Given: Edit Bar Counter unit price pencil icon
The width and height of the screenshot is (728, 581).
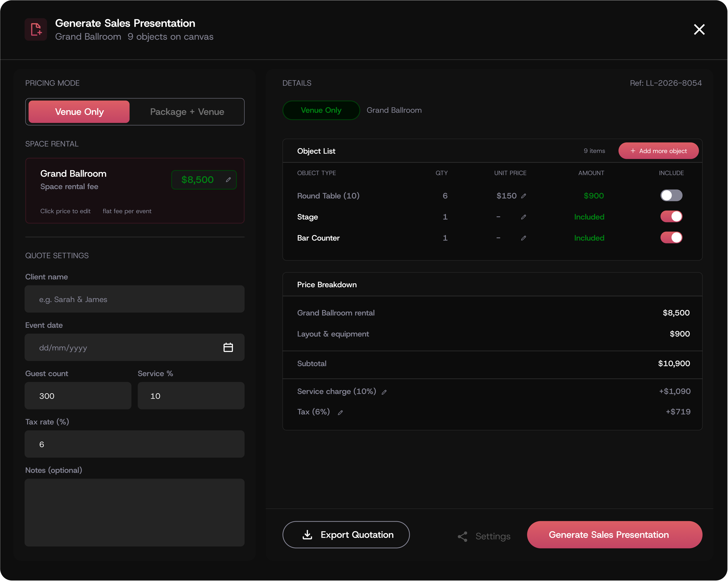Looking at the screenshot, I should [523, 238].
